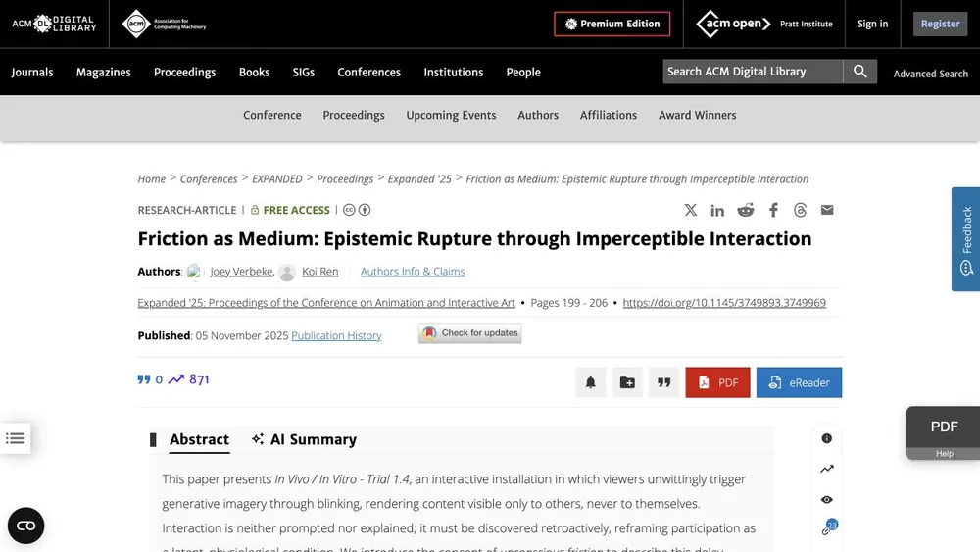This screenshot has height=552, width=980.
Task: Set a citation alert with bell icon
Action: click(x=591, y=382)
